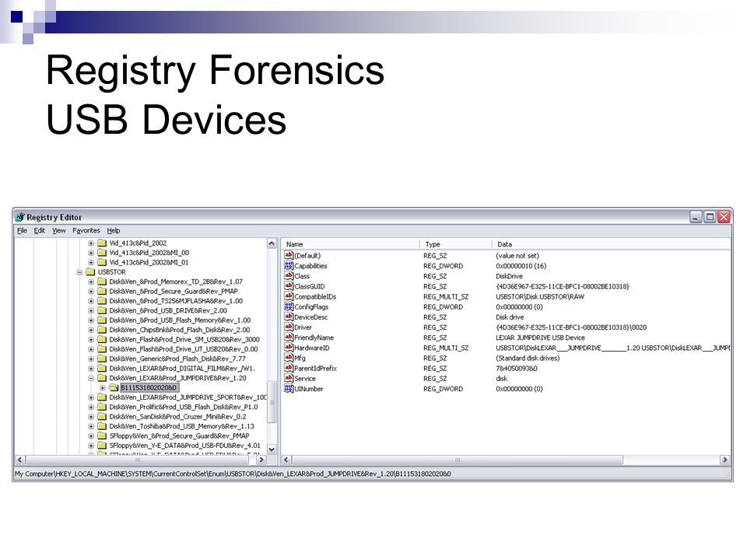Expand the Vid_413c&Pid_2002 node
Image resolution: width=747 pixels, height=560 pixels.
coord(91,243)
